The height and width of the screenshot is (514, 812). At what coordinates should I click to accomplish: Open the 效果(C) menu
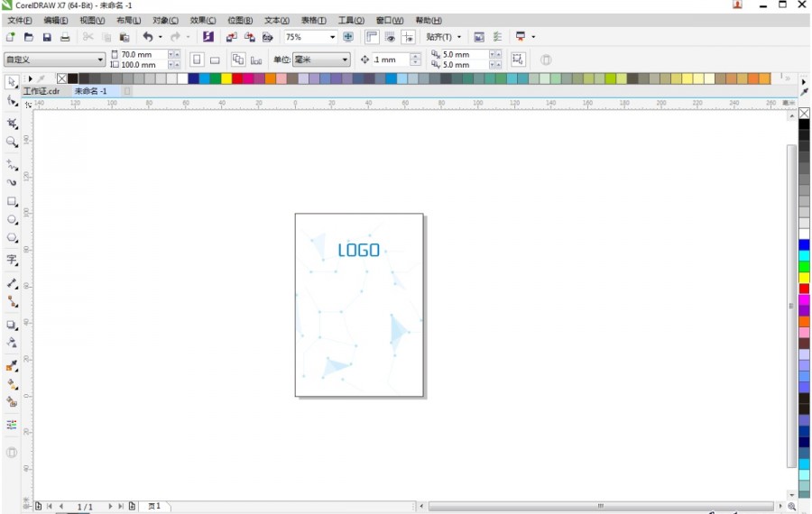(x=202, y=20)
